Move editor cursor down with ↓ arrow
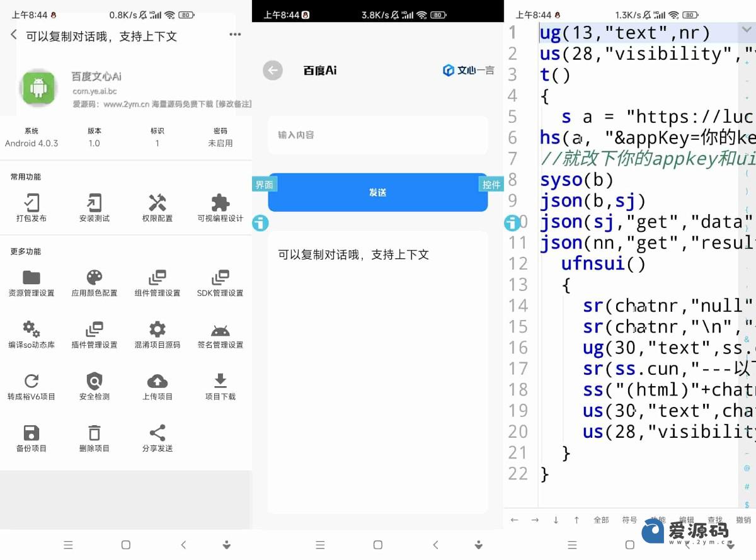Viewport: 756px width, 560px height. pos(556,520)
